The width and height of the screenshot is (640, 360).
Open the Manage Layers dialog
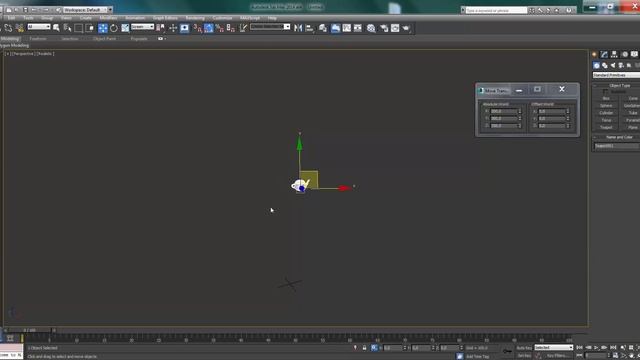tap(323, 28)
